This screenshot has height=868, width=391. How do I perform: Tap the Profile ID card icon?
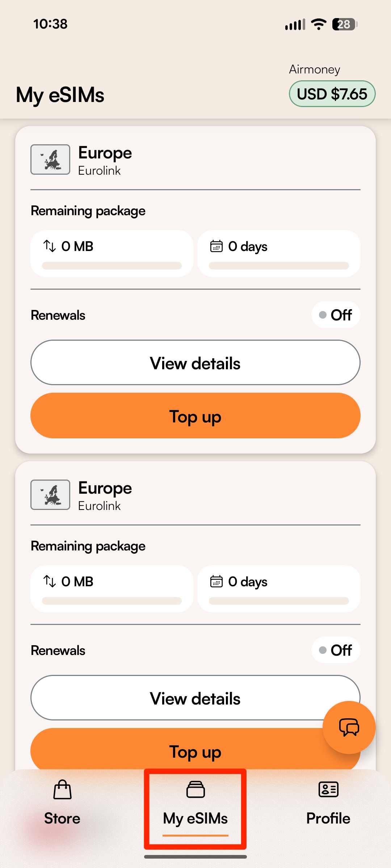(x=328, y=789)
